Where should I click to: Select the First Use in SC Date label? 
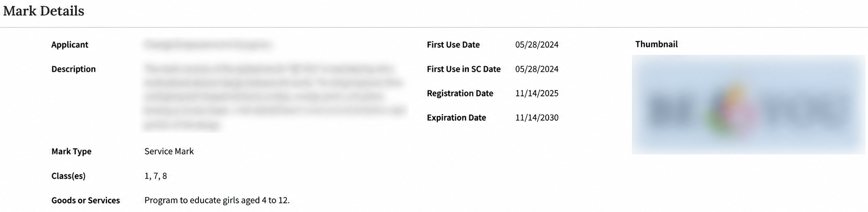pos(464,69)
